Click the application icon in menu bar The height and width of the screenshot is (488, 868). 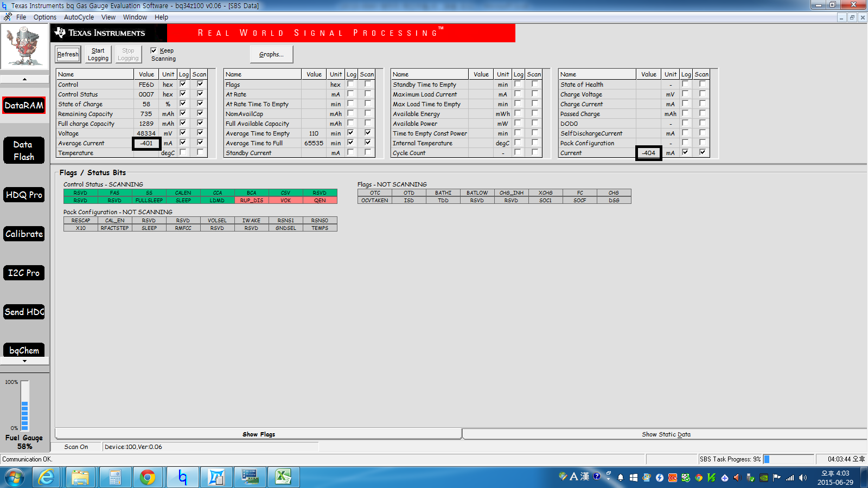tap(8, 17)
